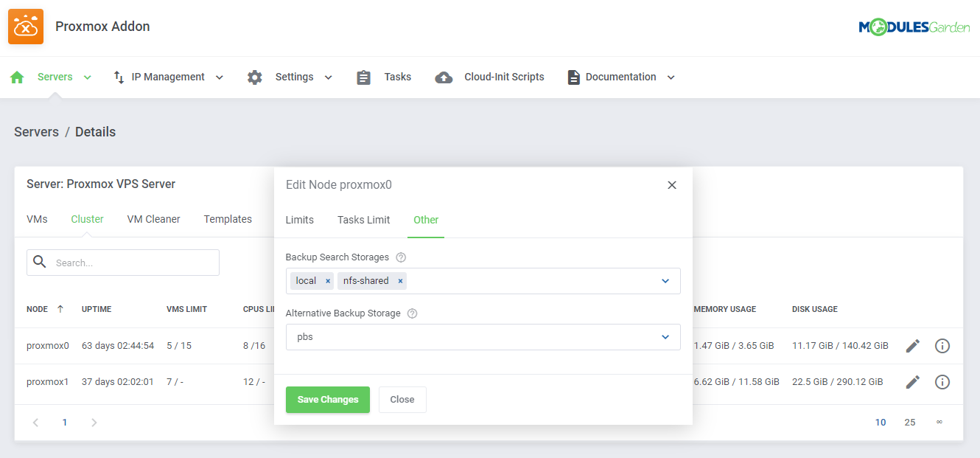Edit node proxmox0 using the pencil icon
980x458 pixels.
tap(912, 345)
